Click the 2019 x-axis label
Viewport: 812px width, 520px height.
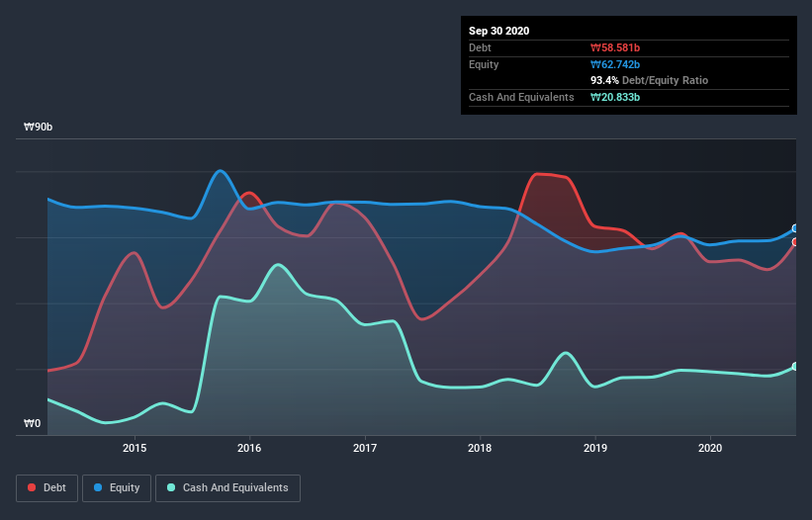595,448
